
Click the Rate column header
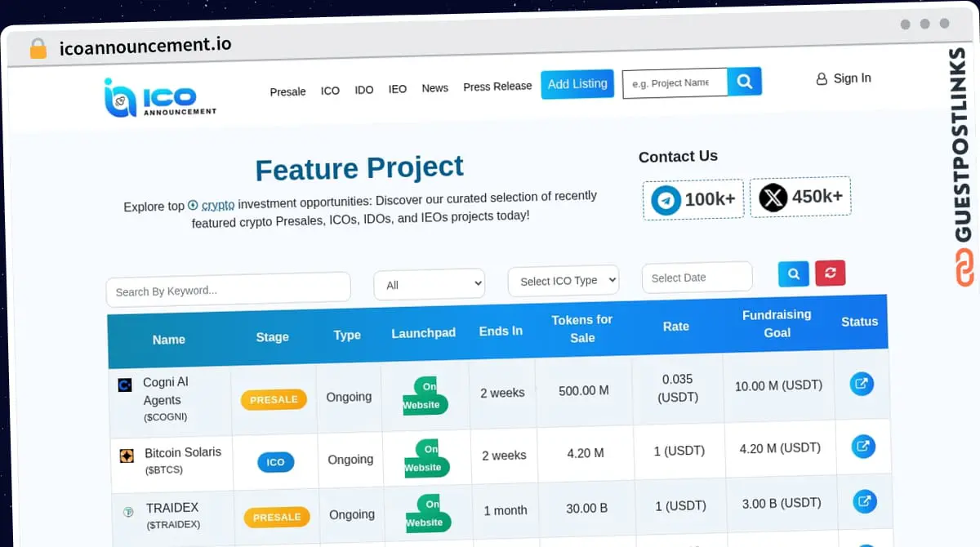[x=675, y=326]
